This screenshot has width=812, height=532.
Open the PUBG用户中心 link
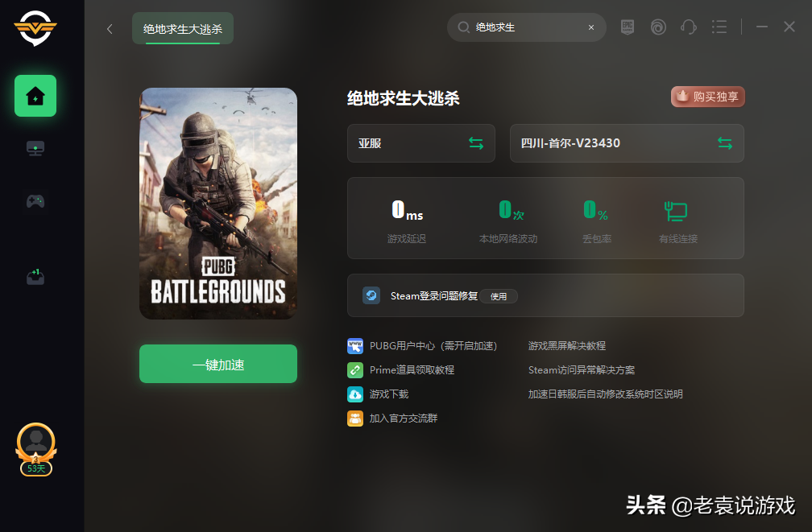coord(433,346)
